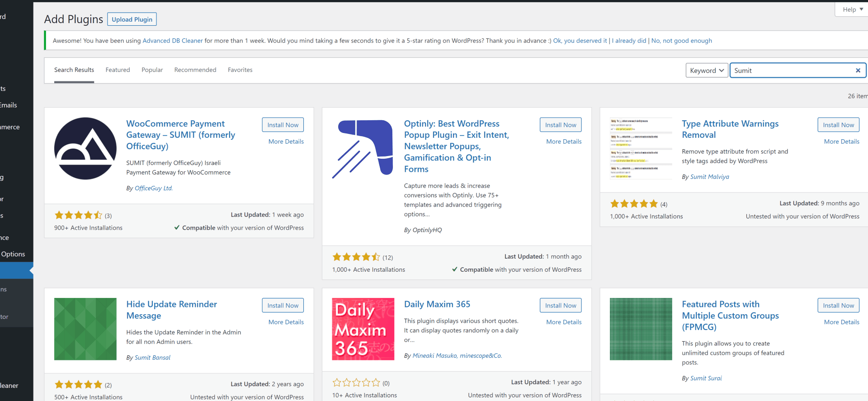Expand the Help tab

853,9
